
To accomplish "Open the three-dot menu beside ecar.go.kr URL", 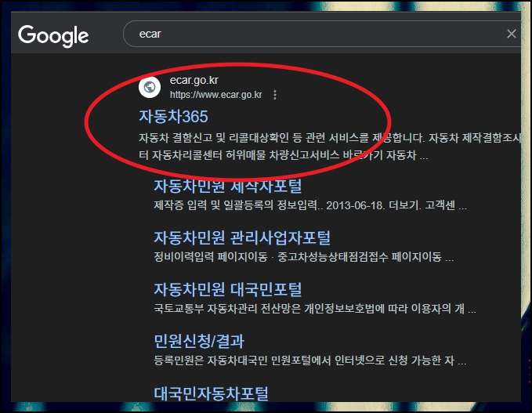I will tap(275, 95).
